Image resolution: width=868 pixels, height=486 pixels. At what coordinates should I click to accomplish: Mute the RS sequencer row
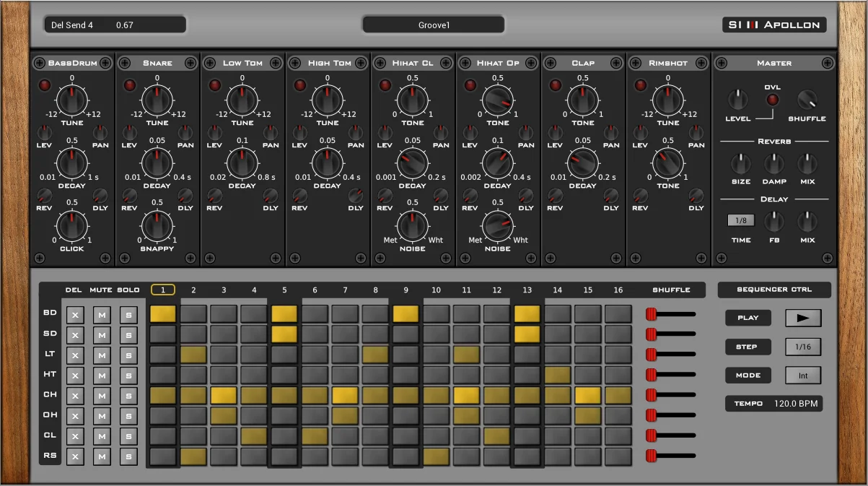tap(102, 456)
